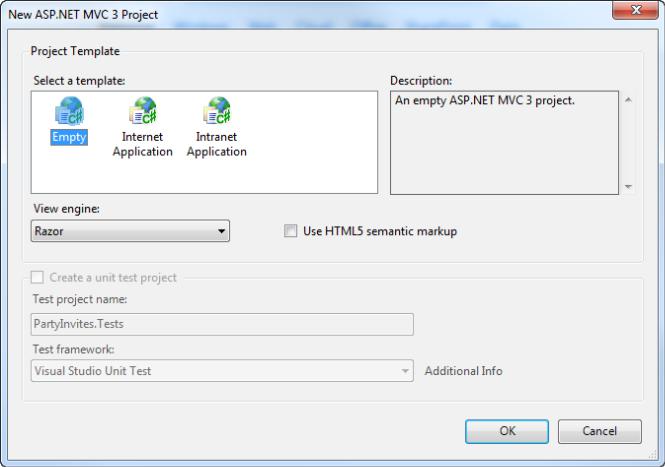Open the Additional Info link
Image resolution: width=665 pixels, height=467 pixels.
(x=464, y=371)
